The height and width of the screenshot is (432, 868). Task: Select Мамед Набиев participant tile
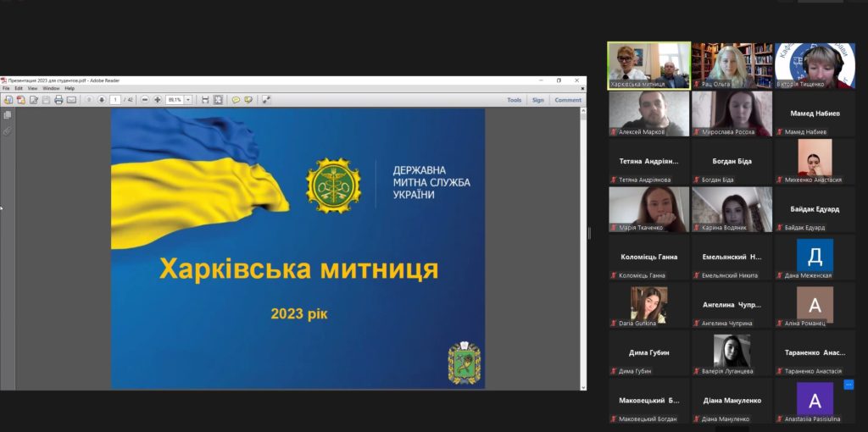[x=815, y=114]
